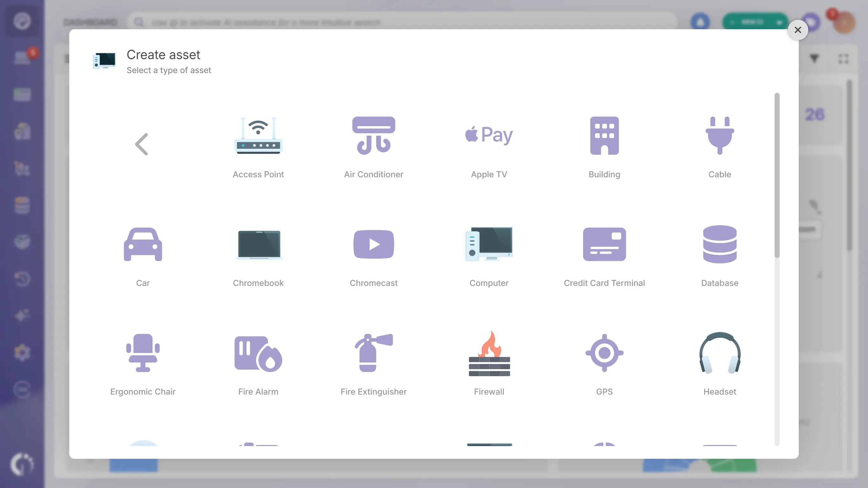
Task: Click the Cable label text
Action: pos(720,174)
